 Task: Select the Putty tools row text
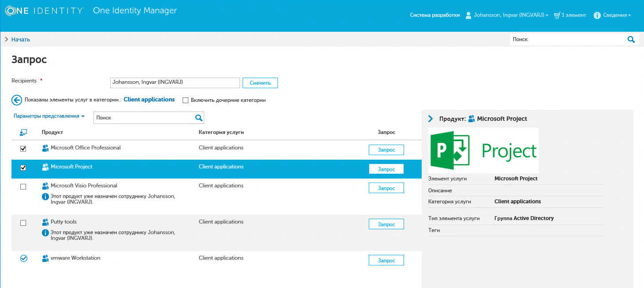point(64,222)
